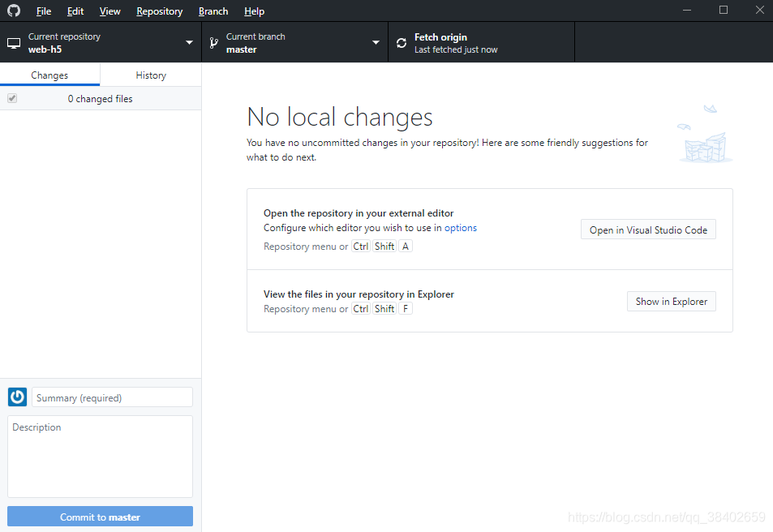This screenshot has width=773, height=532.
Task: Click the 'No local changes' heading
Action: point(339,118)
